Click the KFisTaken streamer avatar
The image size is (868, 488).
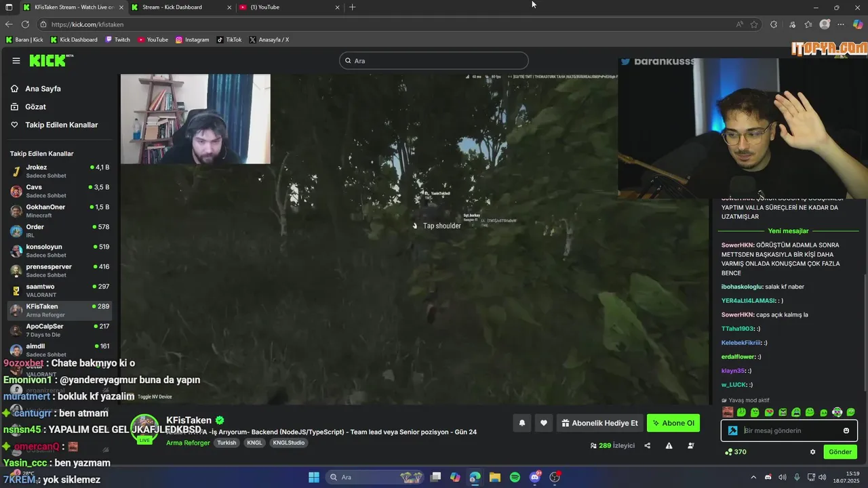144,428
